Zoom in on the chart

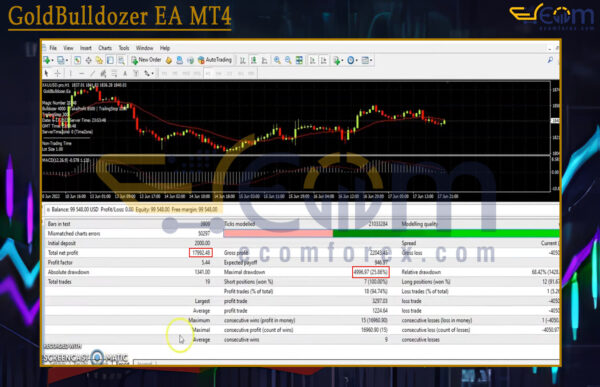(x=277, y=60)
